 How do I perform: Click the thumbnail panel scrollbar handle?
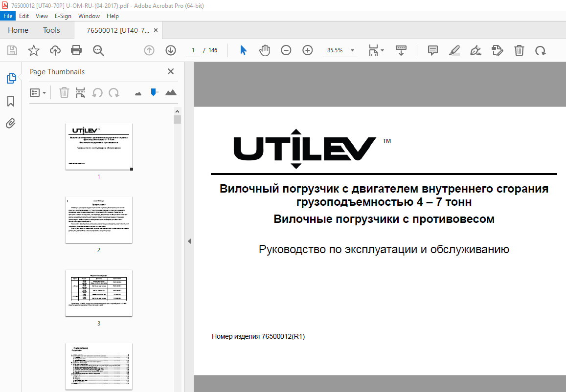(x=177, y=119)
